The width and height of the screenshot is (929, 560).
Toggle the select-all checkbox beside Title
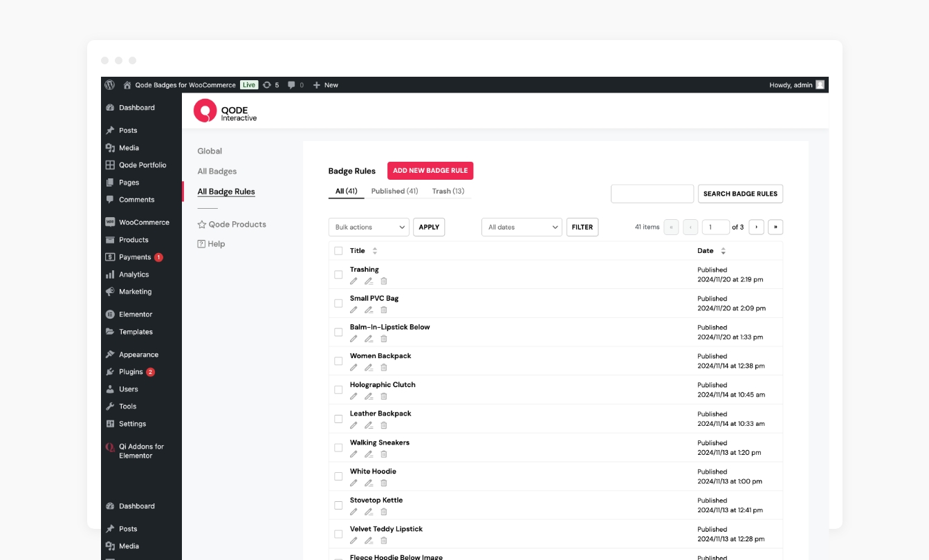pos(338,251)
